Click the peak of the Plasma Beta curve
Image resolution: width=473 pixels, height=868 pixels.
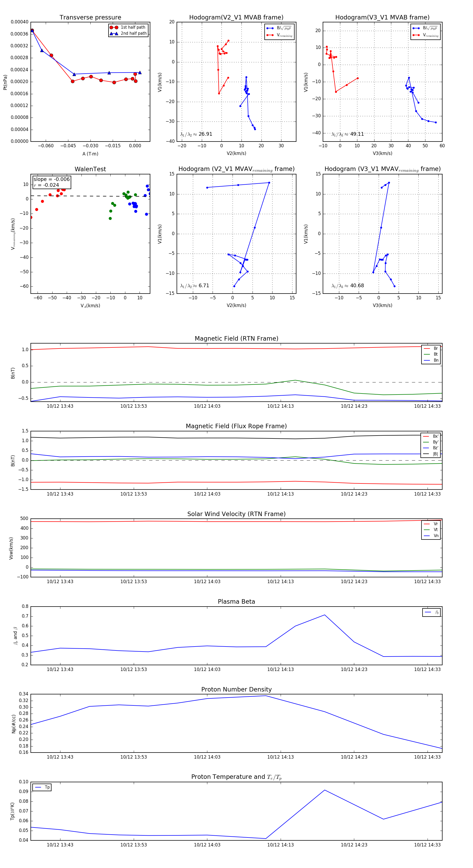[325, 615]
